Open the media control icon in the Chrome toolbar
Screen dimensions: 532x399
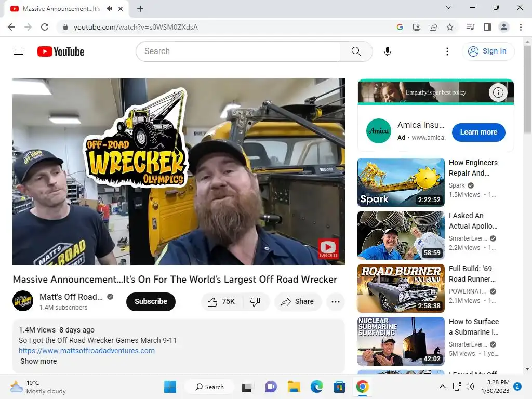(x=470, y=27)
